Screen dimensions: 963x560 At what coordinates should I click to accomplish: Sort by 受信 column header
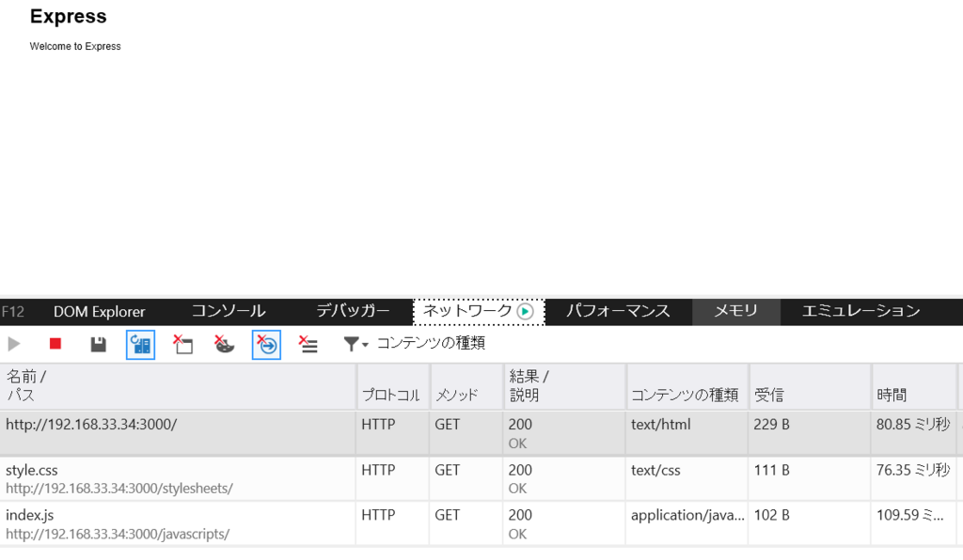pos(810,386)
